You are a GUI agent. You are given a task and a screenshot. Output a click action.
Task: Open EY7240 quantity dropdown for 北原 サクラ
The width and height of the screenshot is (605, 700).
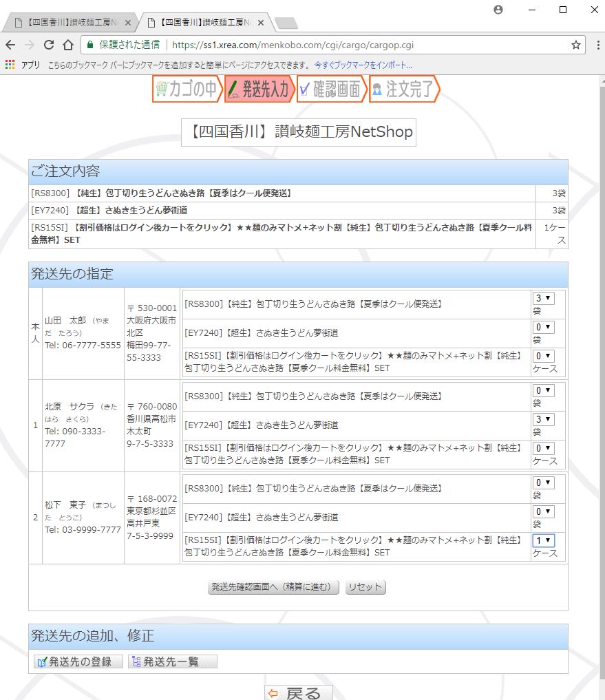[543, 419]
